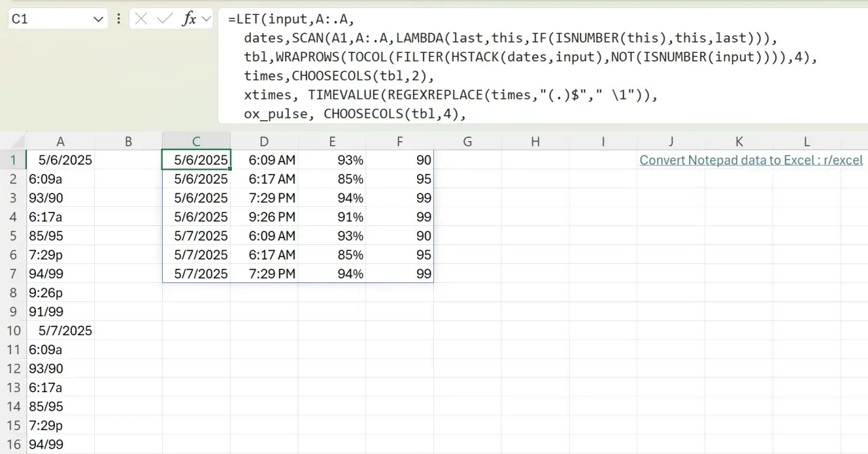This screenshot has height=454, width=868.
Task: Select column A header
Action: (60, 142)
